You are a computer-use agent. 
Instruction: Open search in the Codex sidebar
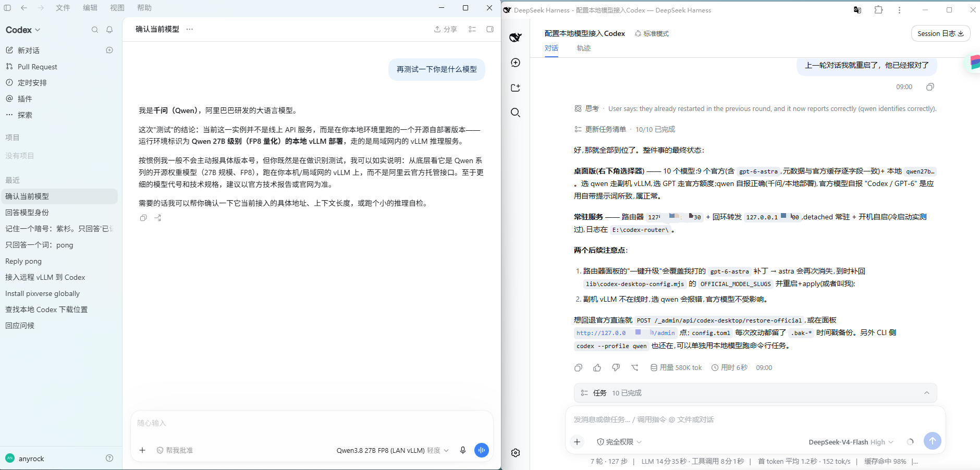tap(95, 30)
